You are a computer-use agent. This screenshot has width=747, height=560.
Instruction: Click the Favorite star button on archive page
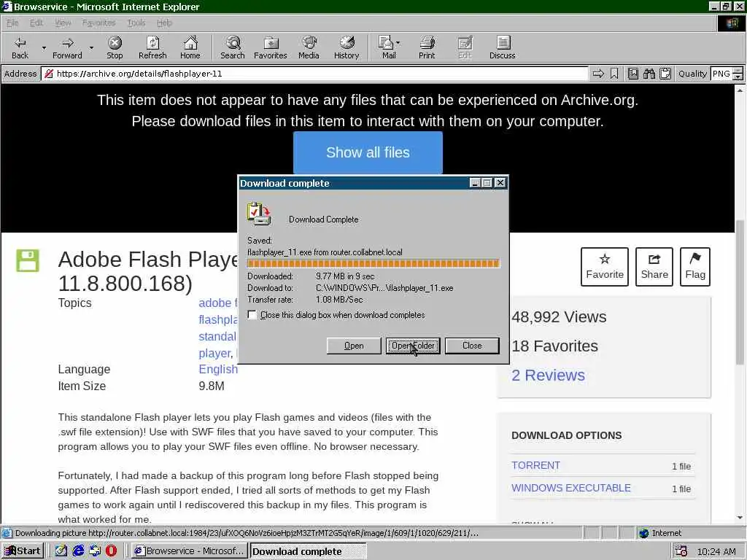pos(605,267)
